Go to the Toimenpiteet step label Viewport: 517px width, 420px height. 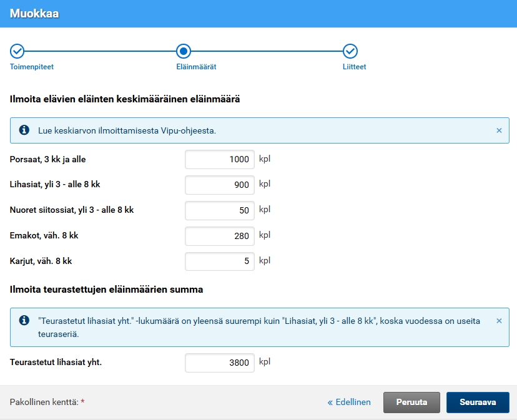point(36,67)
